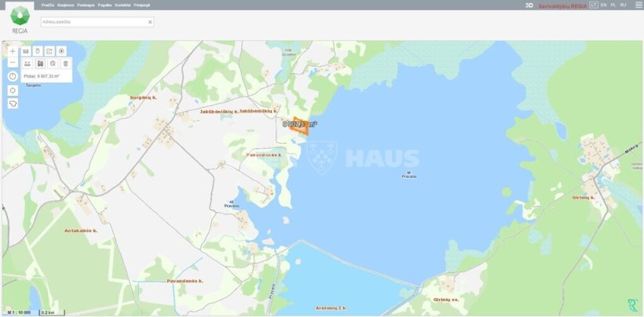Viewport: 644px width, 317px height.
Task: Clear the address search field
Action: point(149,22)
